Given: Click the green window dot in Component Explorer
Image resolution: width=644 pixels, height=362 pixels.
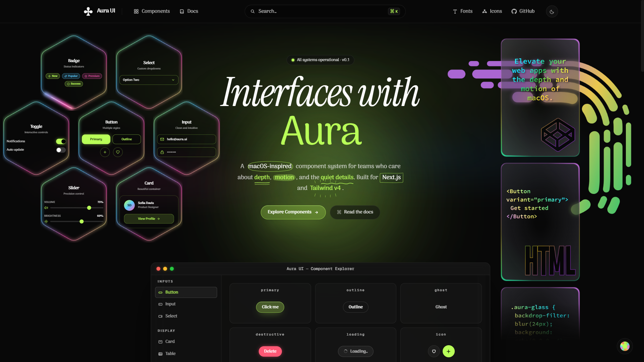Looking at the screenshot, I should [172, 269].
